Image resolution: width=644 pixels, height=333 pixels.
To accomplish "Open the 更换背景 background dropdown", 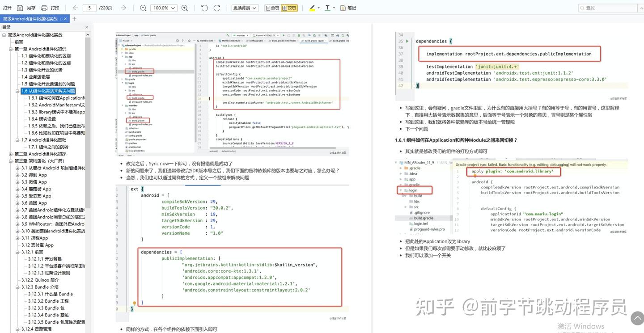I will [x=244, y=8].
